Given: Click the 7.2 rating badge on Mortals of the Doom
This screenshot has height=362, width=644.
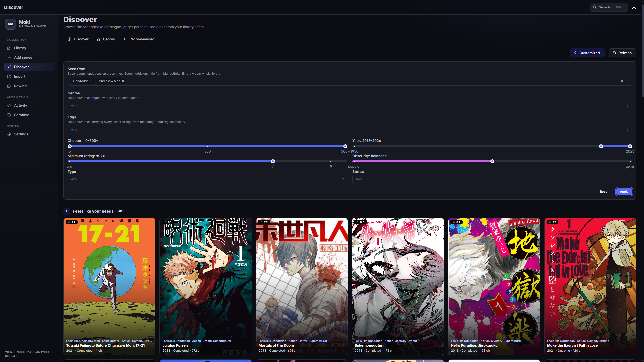Looking at the screenshot, I should (x=264, y=222).
